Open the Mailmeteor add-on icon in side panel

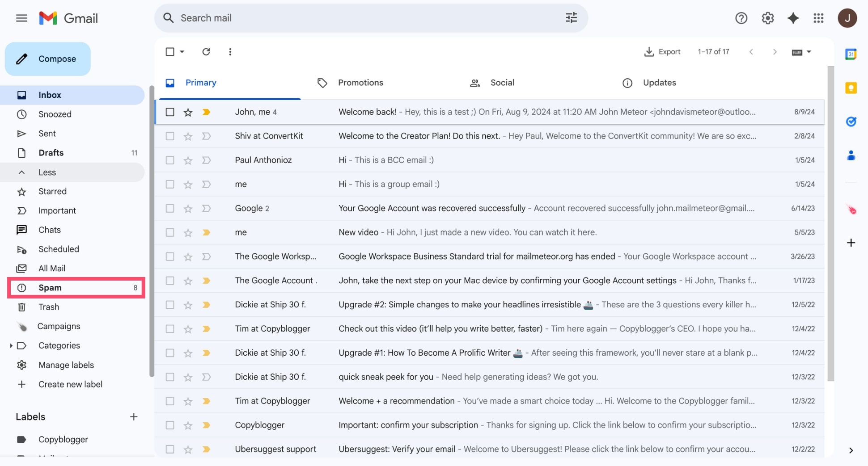(x=851, y=210)
